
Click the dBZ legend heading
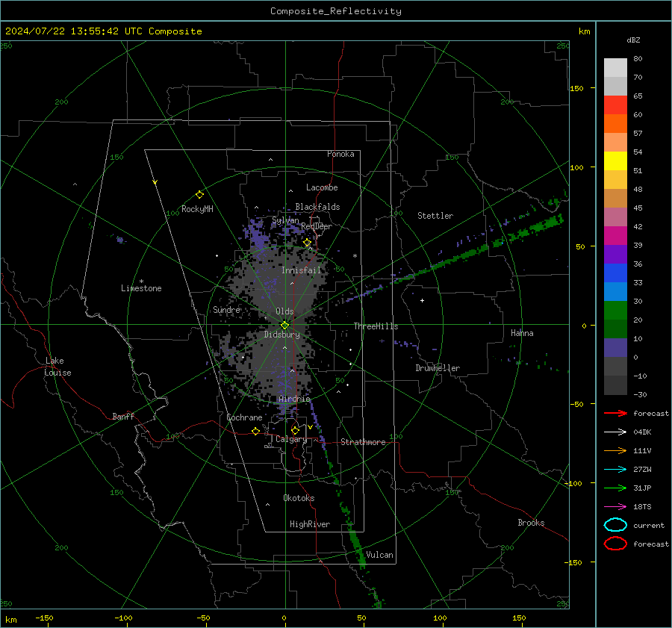(633, 40)
